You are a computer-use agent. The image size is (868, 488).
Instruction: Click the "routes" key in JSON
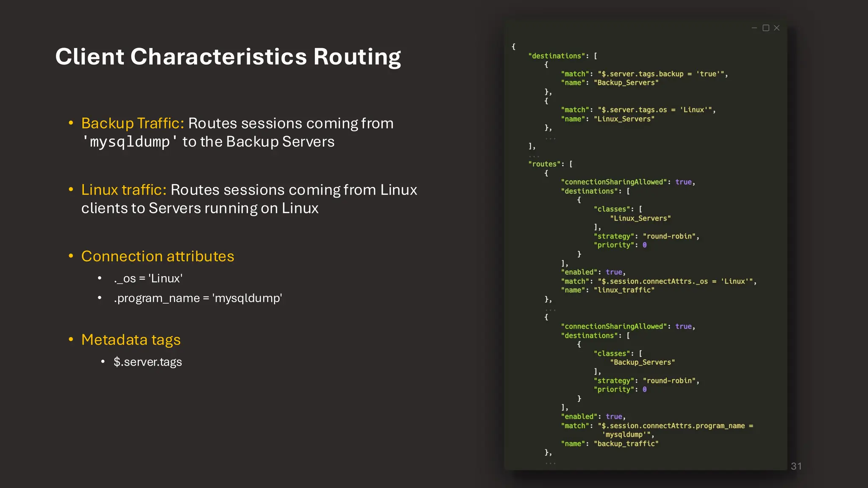(545, 164)
